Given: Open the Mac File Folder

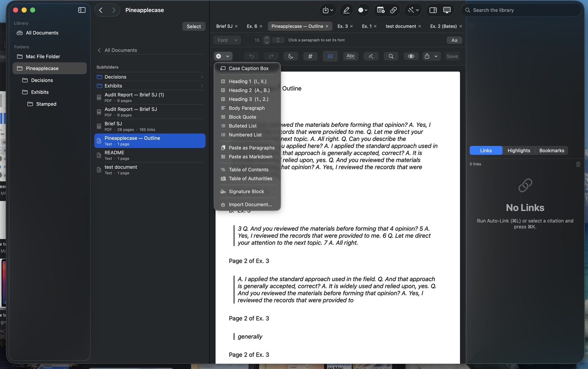Looking at the screenshot, I should coord(50,56).
